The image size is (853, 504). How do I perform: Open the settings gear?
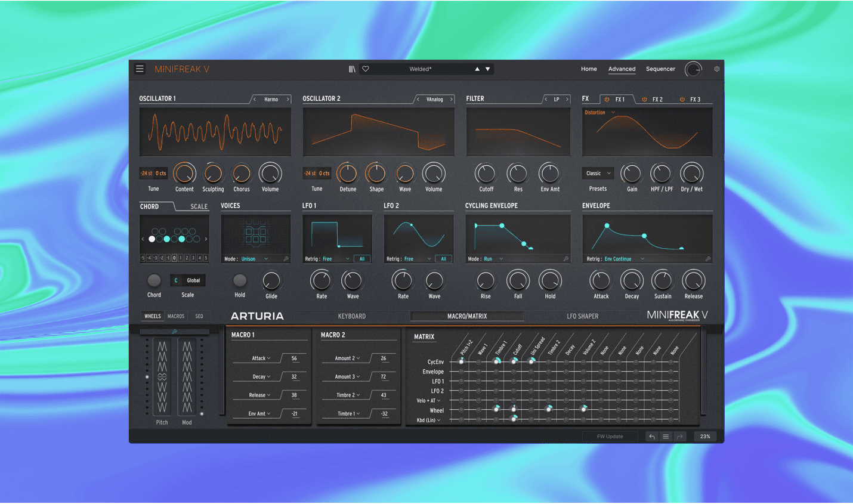[x=716, y=69]
